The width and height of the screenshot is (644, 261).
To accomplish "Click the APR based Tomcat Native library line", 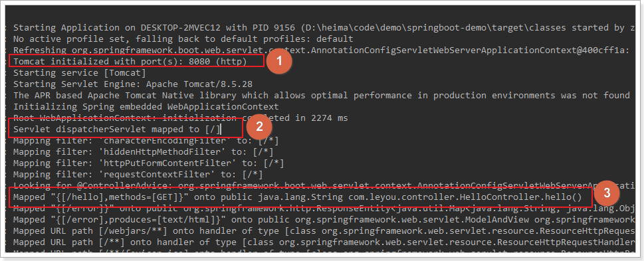I will click(x=322, y=96).
